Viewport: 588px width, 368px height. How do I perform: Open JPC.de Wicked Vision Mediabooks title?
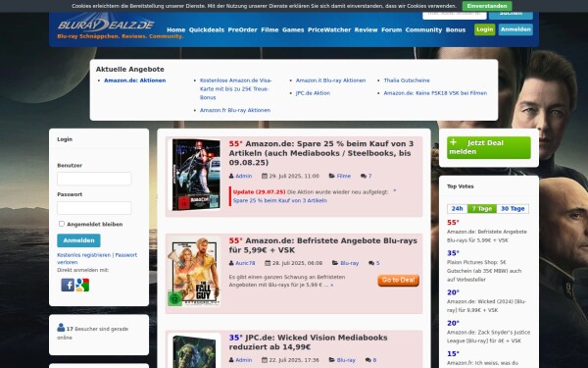[x=309, y=342]
